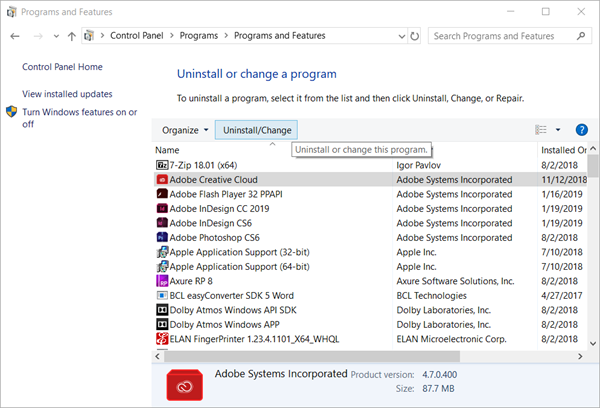Open the Organize dropdown menu
Viewport: 600px width, 408px height.
185,130
